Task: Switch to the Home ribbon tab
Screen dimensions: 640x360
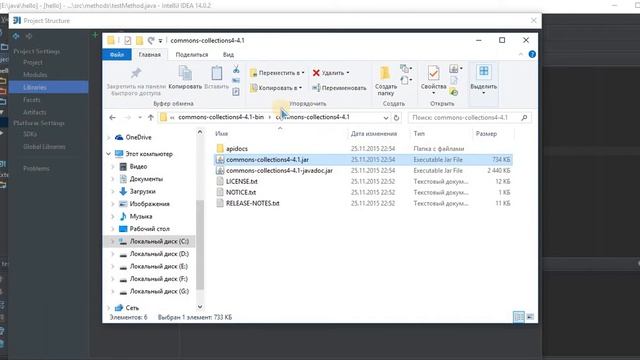Action: (x=149, y=54)
